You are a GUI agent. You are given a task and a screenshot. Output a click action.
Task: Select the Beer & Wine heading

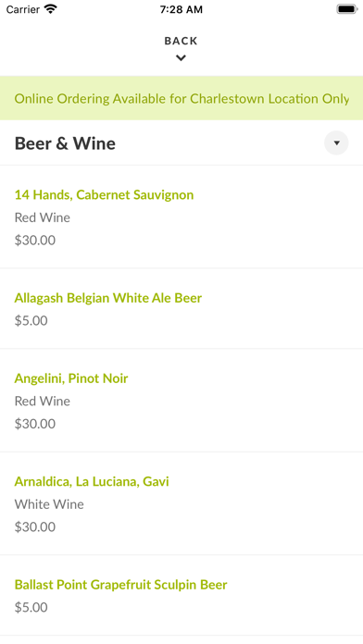point(65,143)
